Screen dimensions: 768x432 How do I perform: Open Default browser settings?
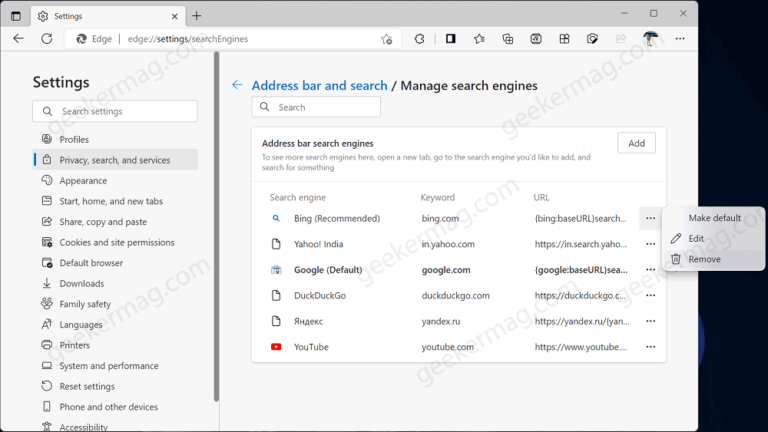click(115, 263)
